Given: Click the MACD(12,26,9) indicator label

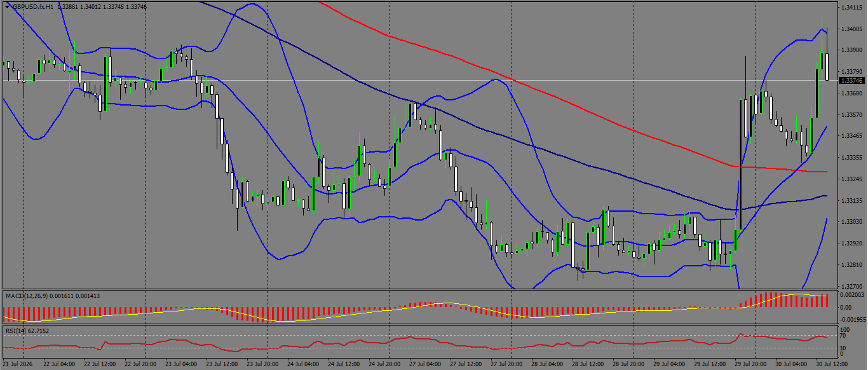Looking at the screenshot, I should [25, 296].
